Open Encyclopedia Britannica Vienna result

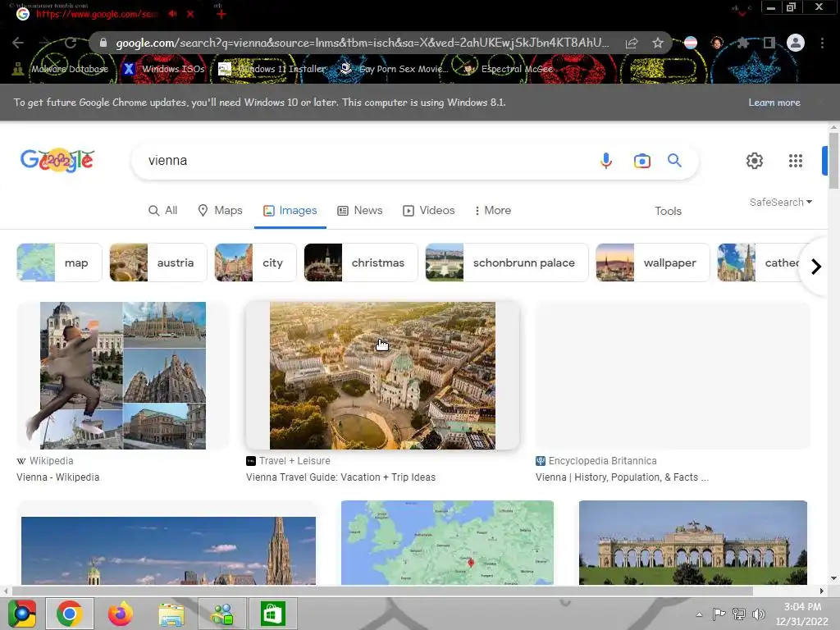(622, 477)
